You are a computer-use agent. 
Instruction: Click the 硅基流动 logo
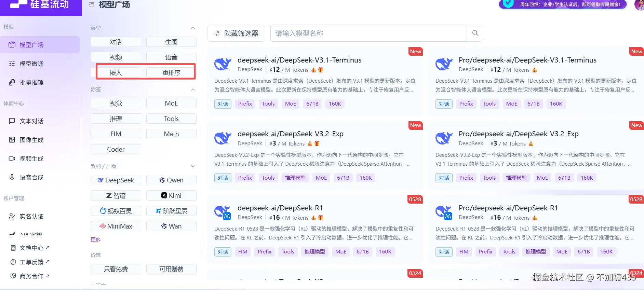pyautogui.click(x=40, y=4)
